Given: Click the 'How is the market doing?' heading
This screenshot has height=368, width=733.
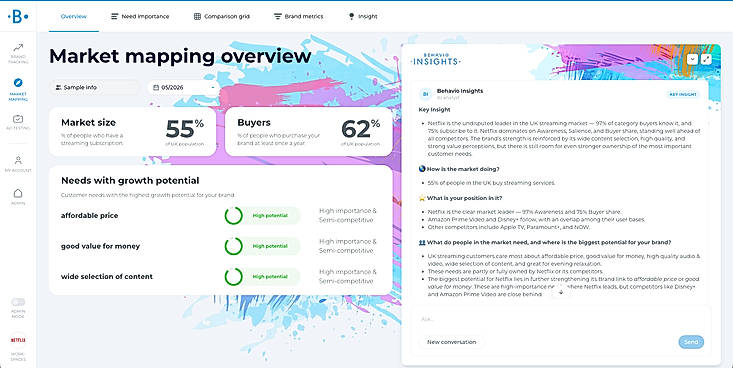Looking at the screenshot, I should pyautogui.click(x=463, y=169).
